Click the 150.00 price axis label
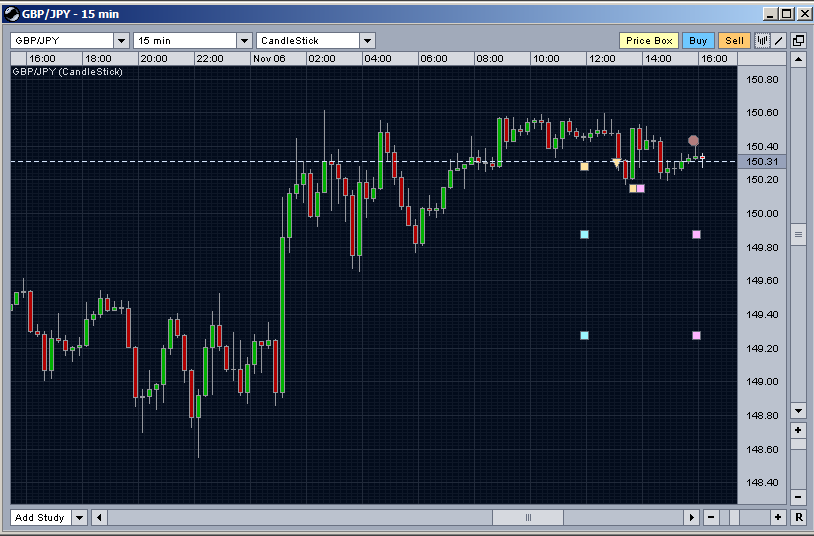 click(x=762, y=213)
